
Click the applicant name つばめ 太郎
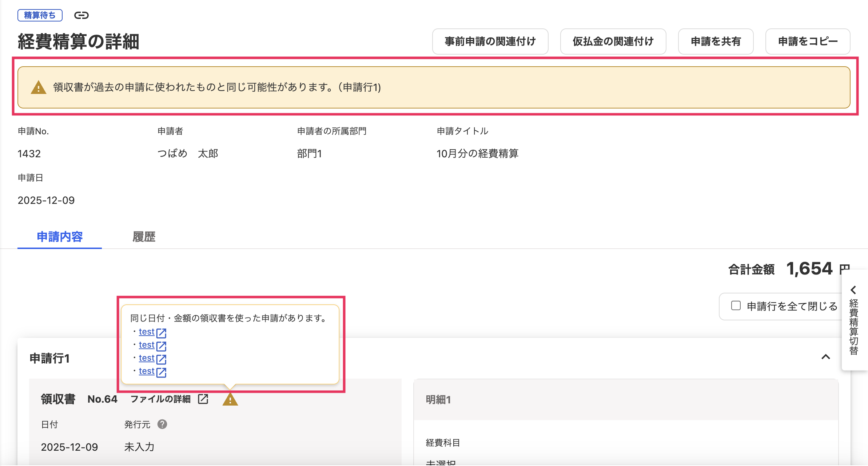pyautogui.click(x=188, y=154)
